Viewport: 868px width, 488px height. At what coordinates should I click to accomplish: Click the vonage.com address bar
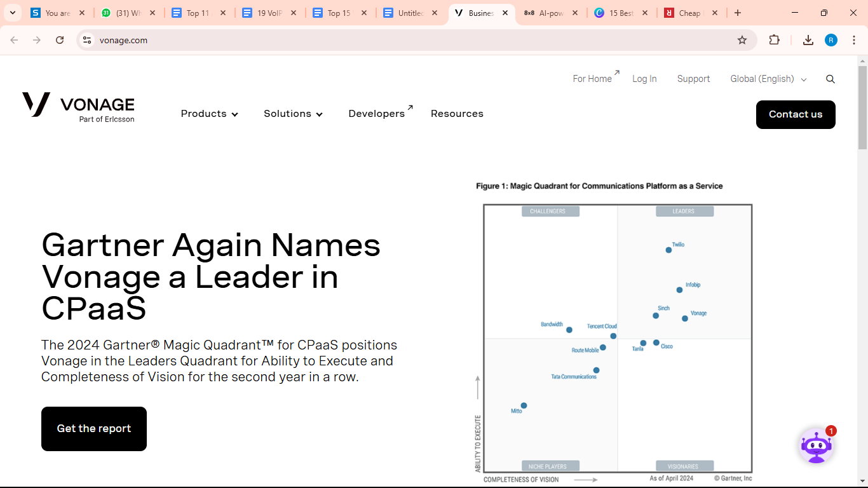416,40
